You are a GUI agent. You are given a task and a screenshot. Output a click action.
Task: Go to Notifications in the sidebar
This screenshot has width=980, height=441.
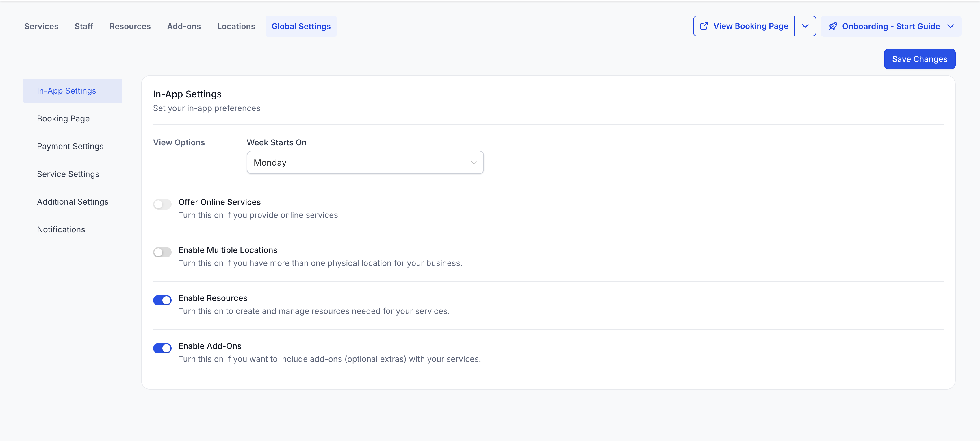pos(61,229)
